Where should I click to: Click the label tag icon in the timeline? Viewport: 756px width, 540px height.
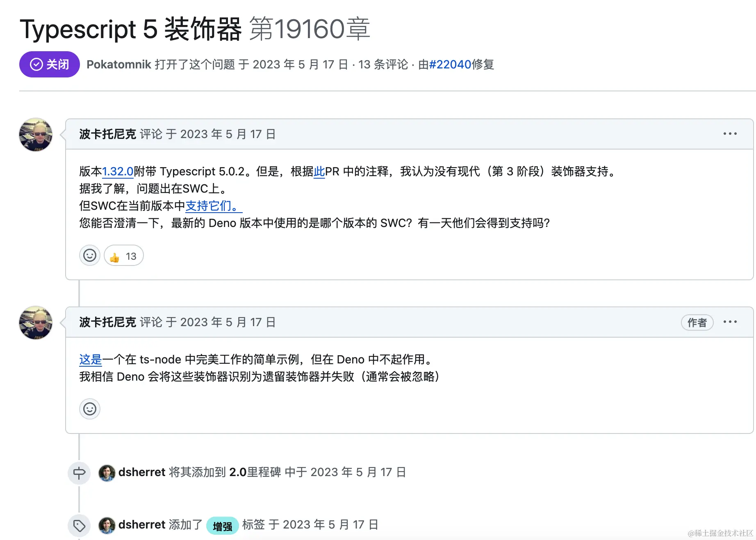(x=79, y=526)
